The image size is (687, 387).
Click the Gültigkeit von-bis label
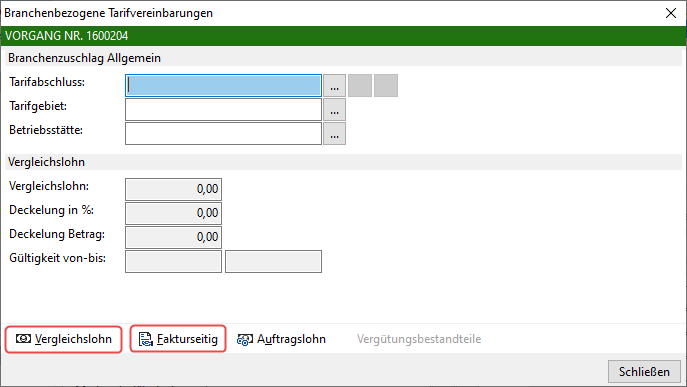57,258
